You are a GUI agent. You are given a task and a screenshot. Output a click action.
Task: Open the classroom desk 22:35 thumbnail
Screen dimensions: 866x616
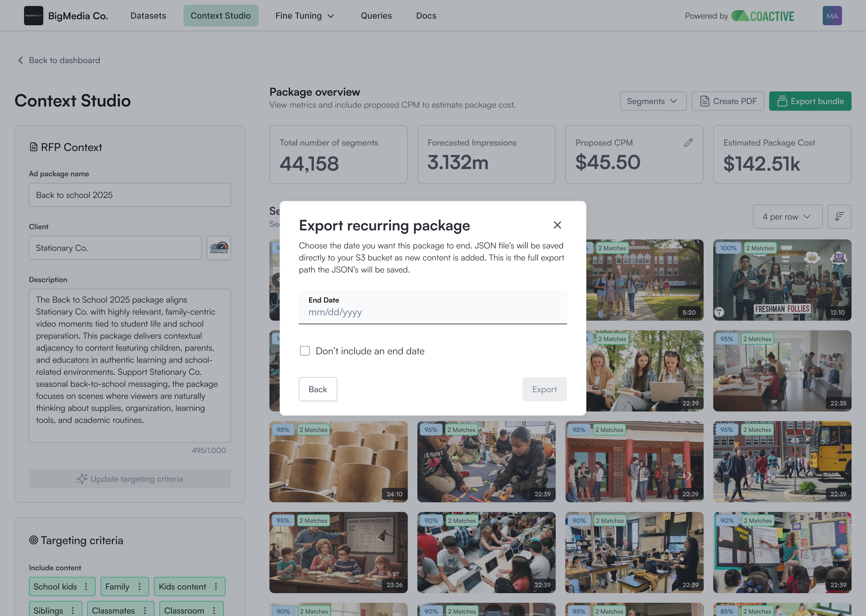[782, 371]
